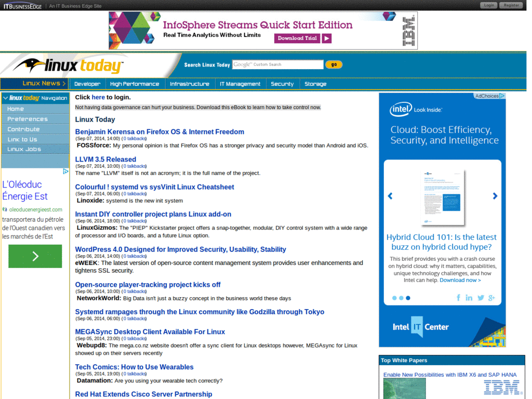
Task: Click the Hybrid Cloud whitepaper thumbnail
Action: (x=443, y=197)
